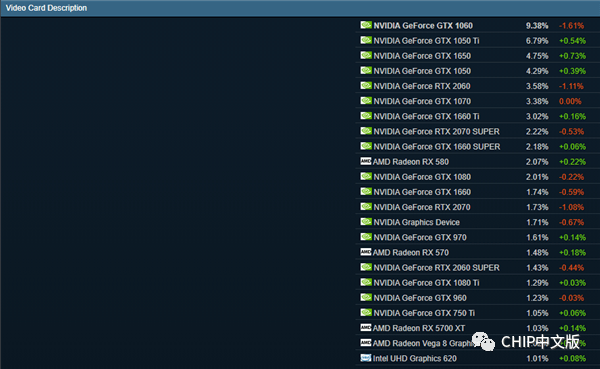Viewport: 600px width, 369px height.
Task: Click the NVIDIA logo beside RTX 2060
Action: tap(366, 86)
